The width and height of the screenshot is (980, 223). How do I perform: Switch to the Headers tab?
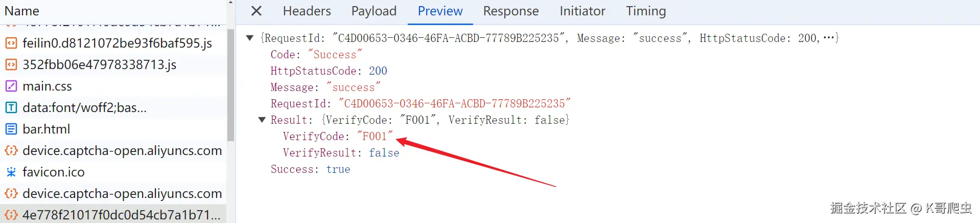[x=307, y=11]
